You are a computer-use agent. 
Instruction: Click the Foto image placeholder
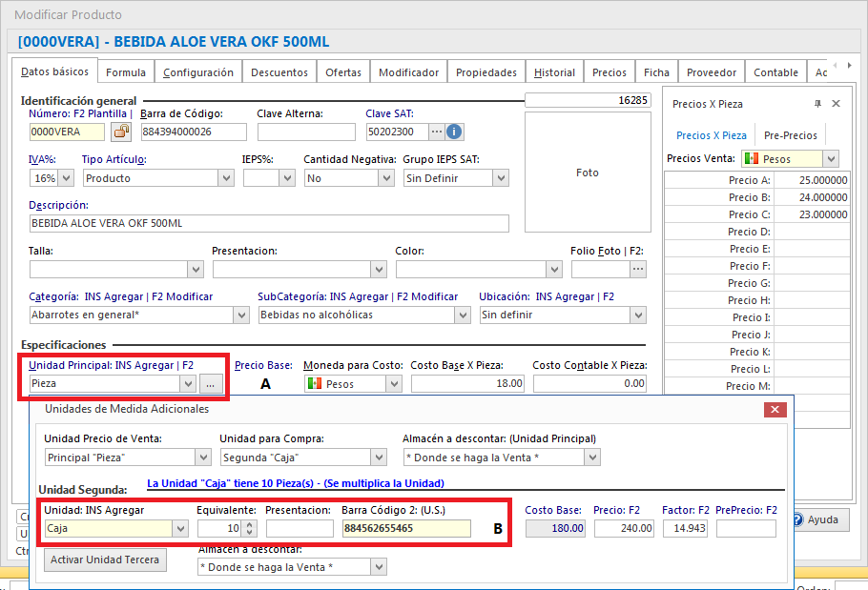coord(588,173)
